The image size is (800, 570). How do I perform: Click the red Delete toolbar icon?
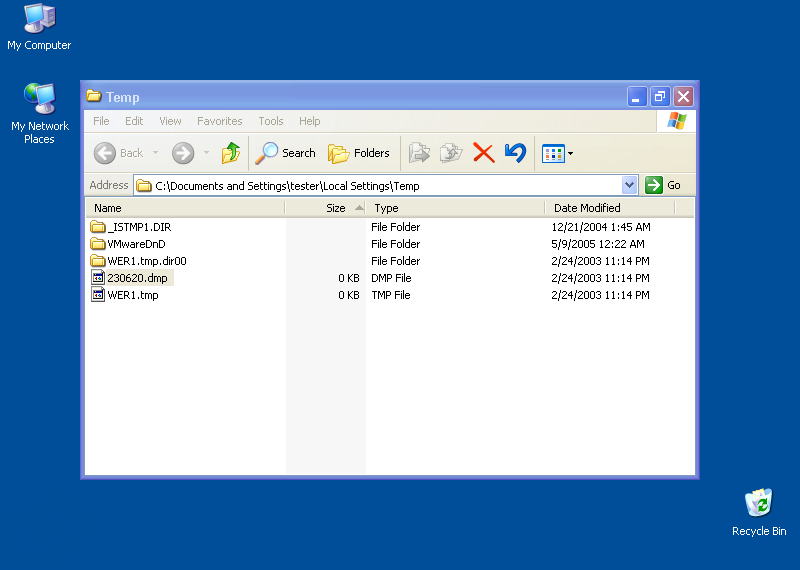[x=483, y=153]
